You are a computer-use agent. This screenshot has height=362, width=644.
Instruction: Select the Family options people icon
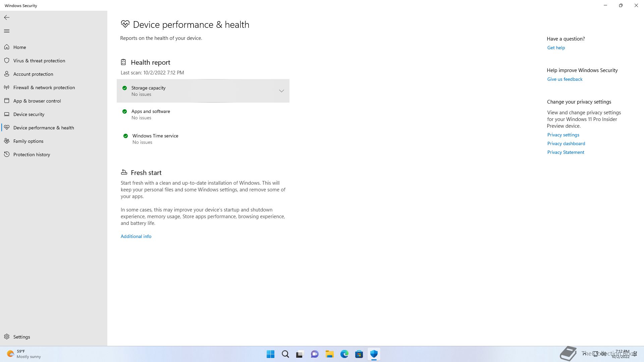coord(7,141)
